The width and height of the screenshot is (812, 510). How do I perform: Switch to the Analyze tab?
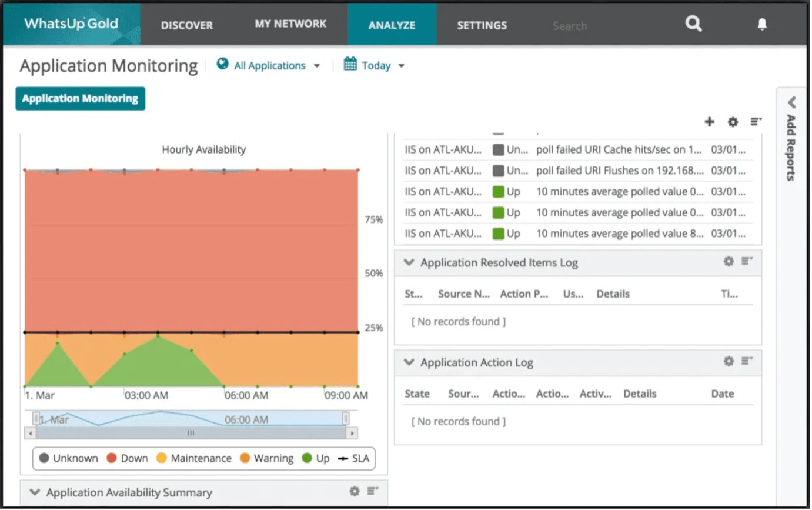[x=392, y=24]
